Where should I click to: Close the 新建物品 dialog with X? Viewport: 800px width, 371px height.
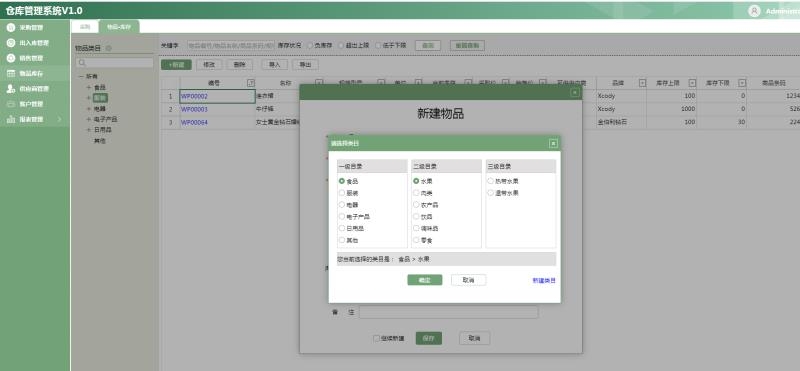coord(575,92)
